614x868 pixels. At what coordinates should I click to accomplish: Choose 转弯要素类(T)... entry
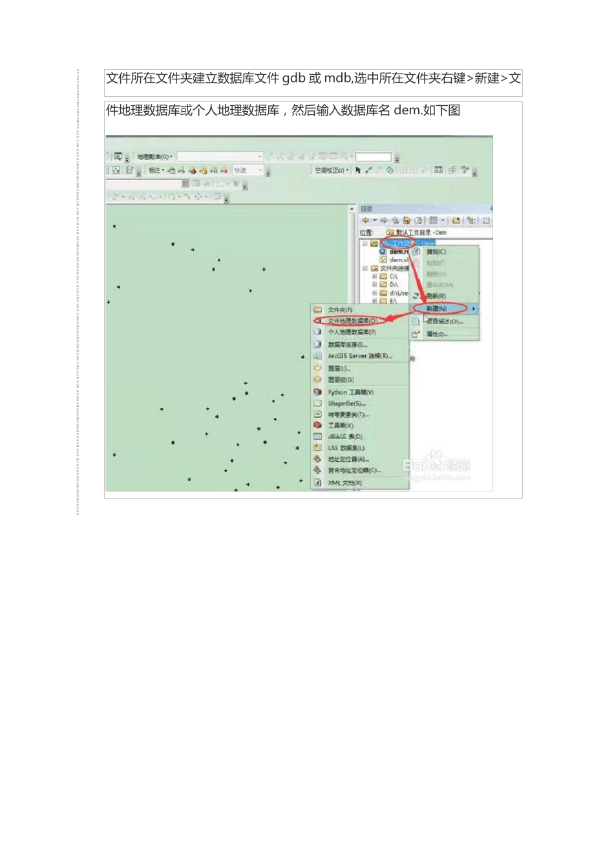click(x=360, y=415)
